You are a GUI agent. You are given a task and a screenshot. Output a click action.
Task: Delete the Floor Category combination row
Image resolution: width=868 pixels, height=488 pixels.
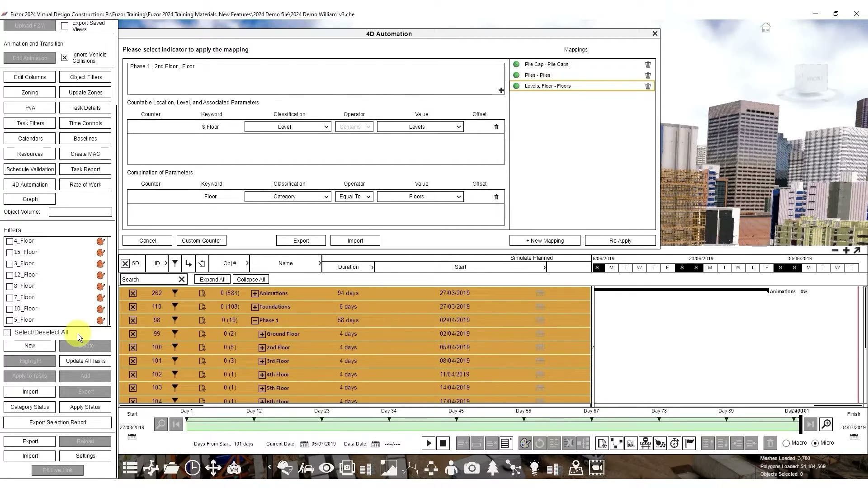[496, 197]
